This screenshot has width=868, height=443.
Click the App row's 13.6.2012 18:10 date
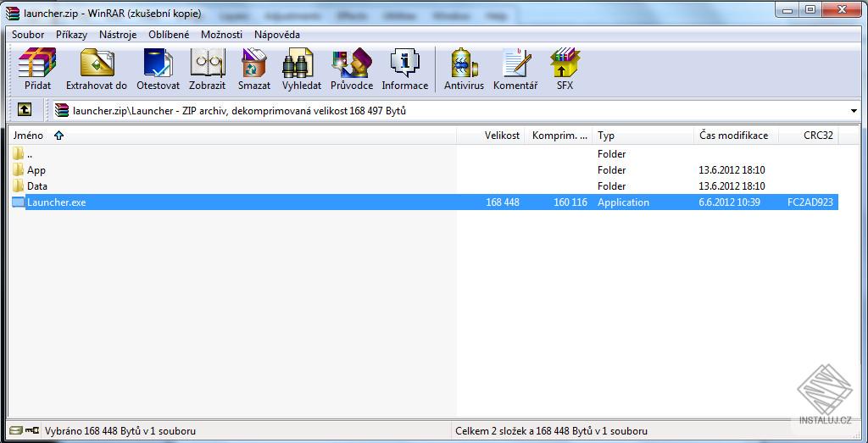(x=732, y=169)
